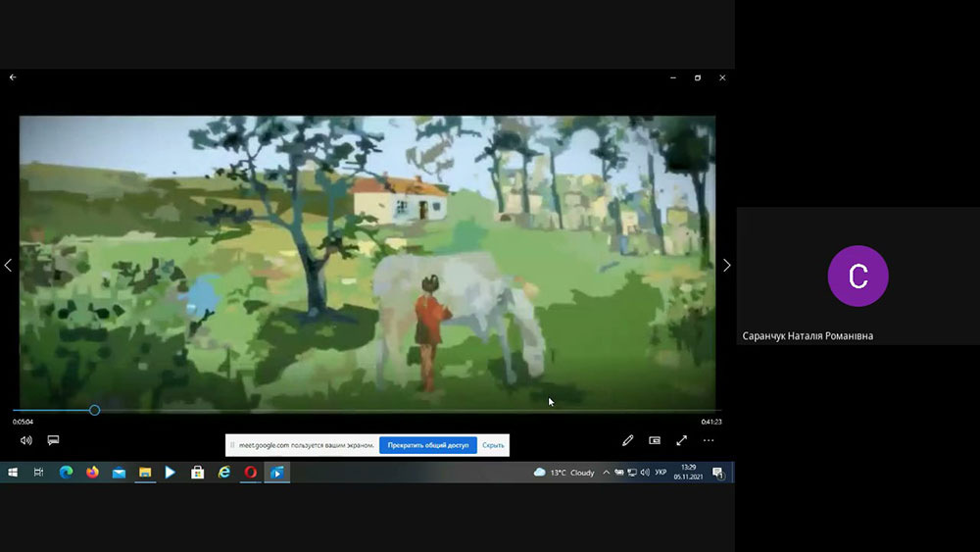Screen dimensions: 980x552
Task: Click 'Прекратить общий доступ' button
Action: [428, 445]
